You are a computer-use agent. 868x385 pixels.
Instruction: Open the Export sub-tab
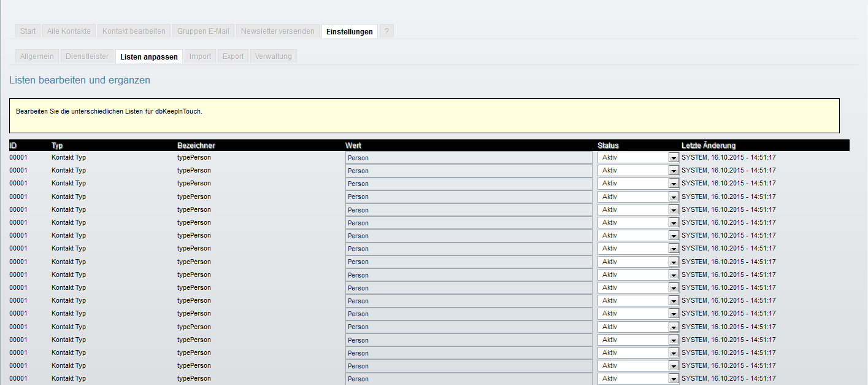pyautogui.click(x=233, y=56)
